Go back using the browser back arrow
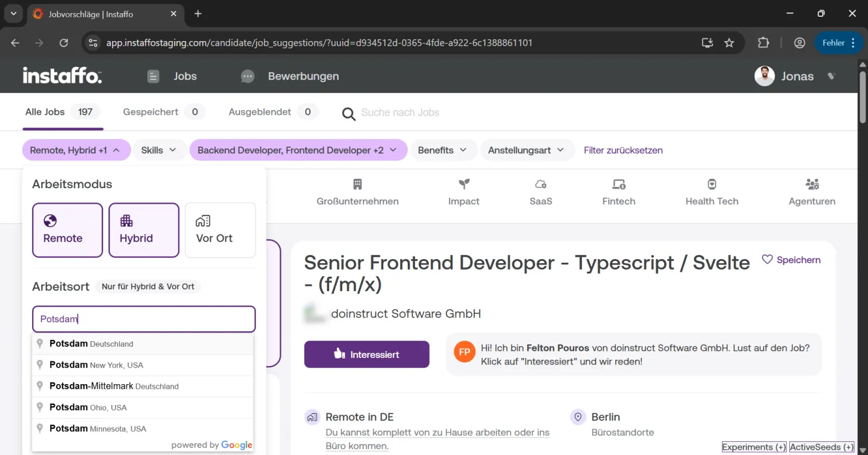Screen dimensions: 868x455 click(x=15, y=43)
